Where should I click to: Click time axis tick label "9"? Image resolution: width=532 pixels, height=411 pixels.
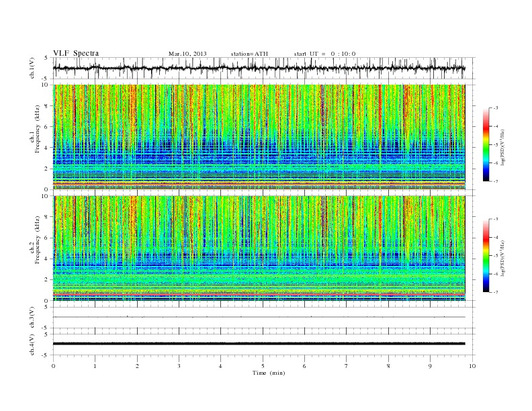[430, 366]
